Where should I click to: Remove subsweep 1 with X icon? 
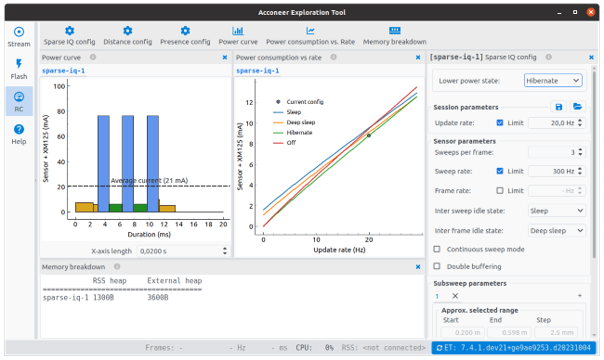[x=455, y=296]
